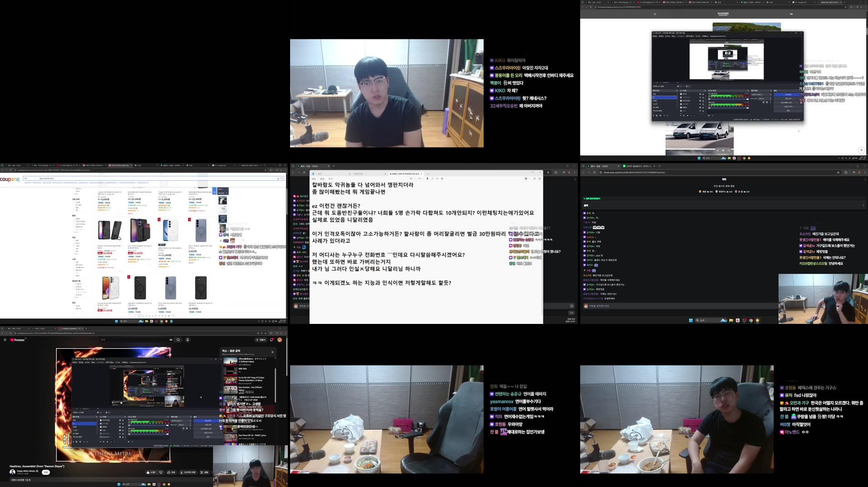Select the voice search microphone icon on YouTube
Viewport: 868px width, 487px height.
click(188, 340)
